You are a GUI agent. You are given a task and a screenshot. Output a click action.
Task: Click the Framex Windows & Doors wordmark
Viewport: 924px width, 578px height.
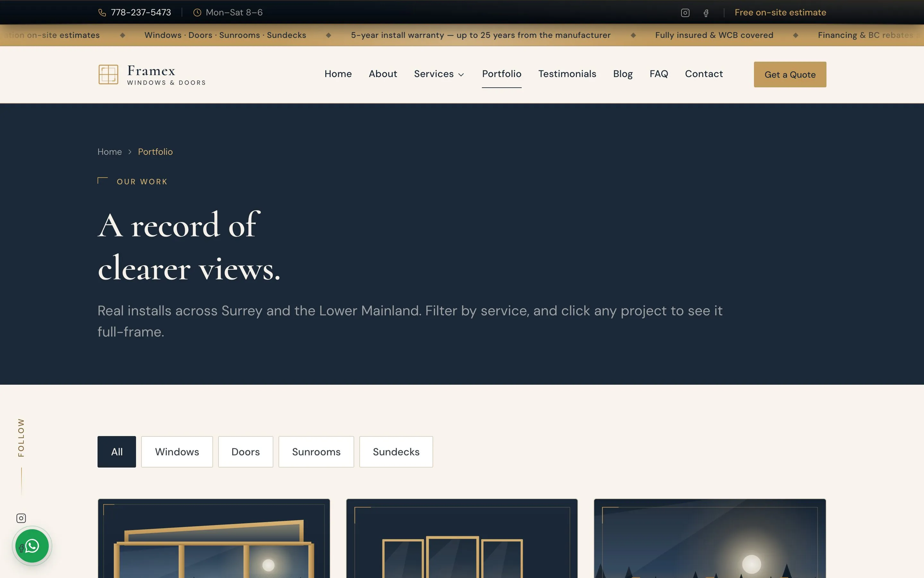pos(166,74)
